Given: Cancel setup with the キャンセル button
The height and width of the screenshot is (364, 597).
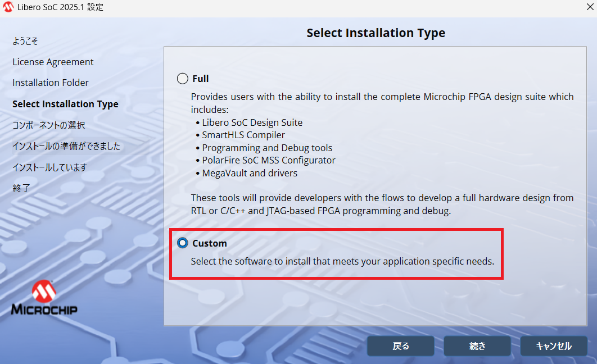Looking at the screenshot, I should point(554,346).
